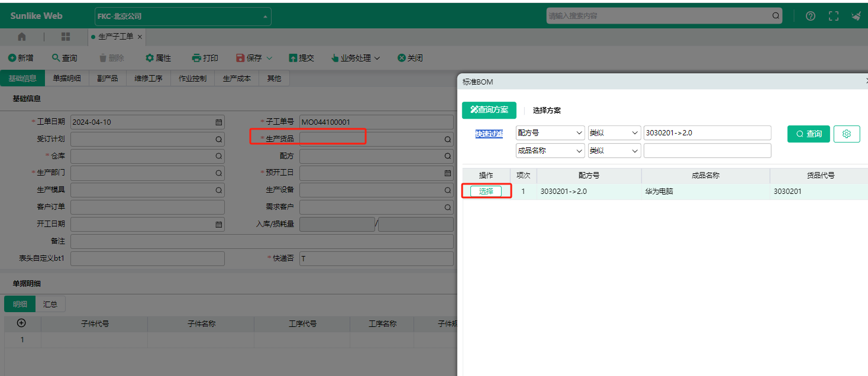The image size is (868, 376).
Task: Open the calendar icon for 开工日期
Action: 218,225
